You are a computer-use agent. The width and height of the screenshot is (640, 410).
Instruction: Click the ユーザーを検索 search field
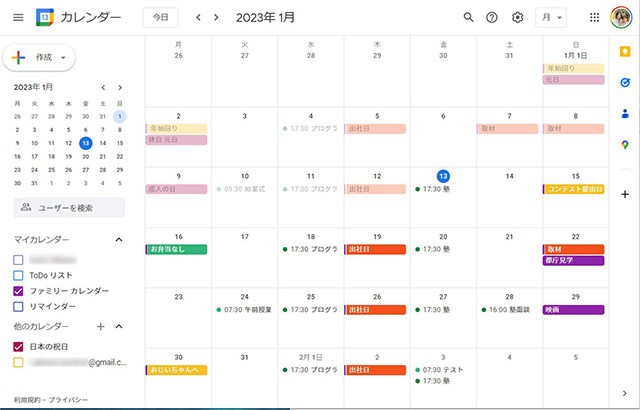click(69, 208)
